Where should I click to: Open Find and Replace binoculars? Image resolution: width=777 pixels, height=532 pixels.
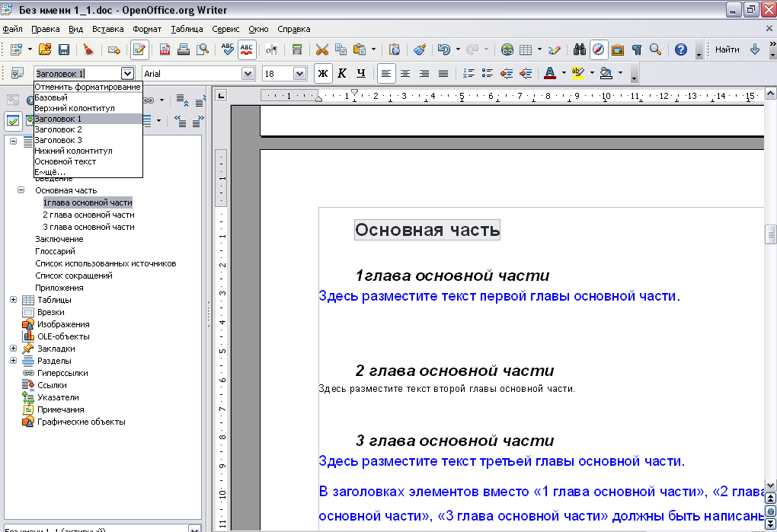click(x=579, y=49)
